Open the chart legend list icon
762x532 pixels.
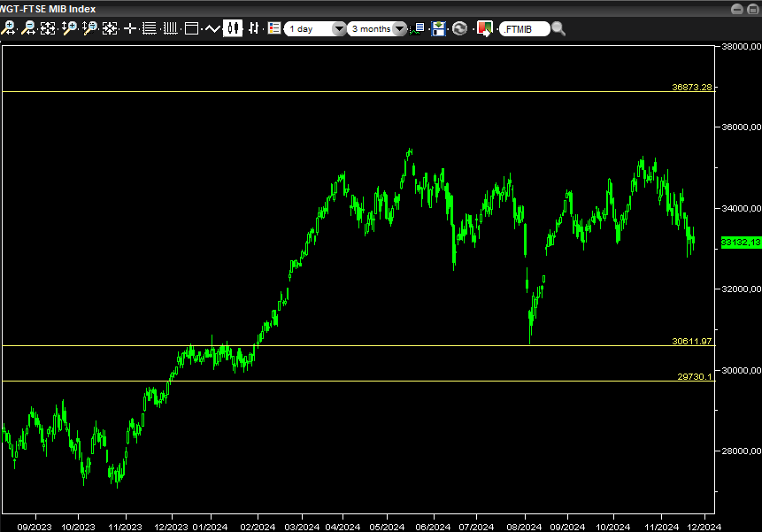[x=273, y=28]
